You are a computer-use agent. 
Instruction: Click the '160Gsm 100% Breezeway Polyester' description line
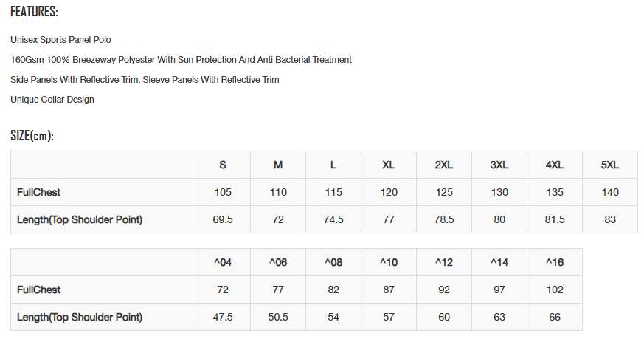(181, 59)
